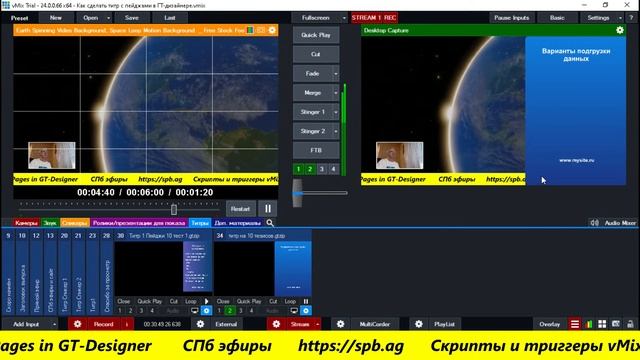Select the blue Титры category tab
This screenshot has height=360, width=640.
(x=200, y=223)
